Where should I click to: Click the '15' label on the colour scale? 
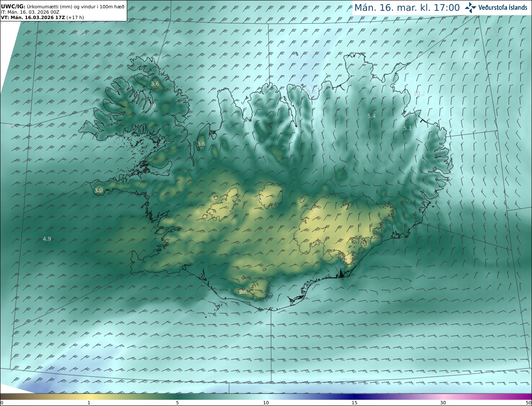tap(355, 403)
